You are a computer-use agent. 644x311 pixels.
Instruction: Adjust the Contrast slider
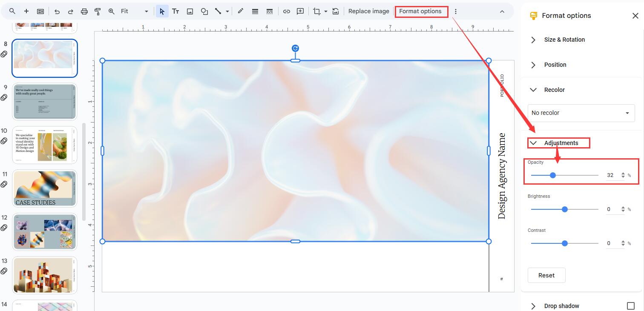click(564, 243)
